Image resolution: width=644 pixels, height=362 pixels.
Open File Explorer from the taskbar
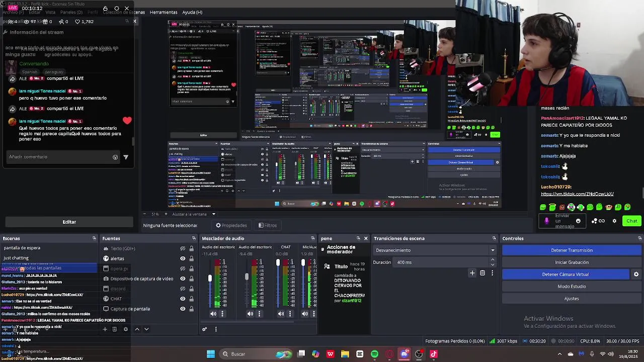coord(345,354)
